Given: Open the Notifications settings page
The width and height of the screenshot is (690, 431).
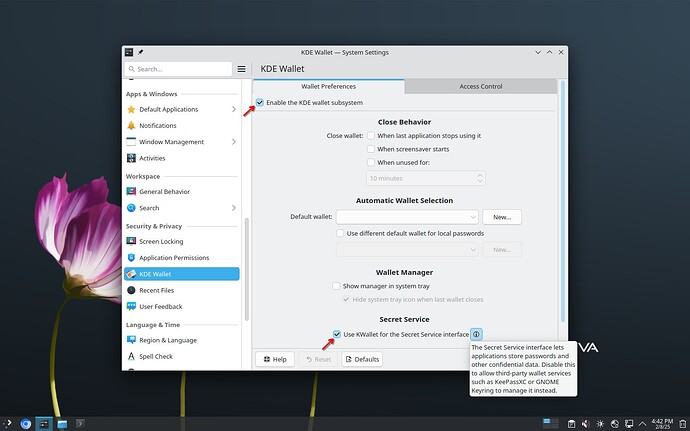Looking at the screenshot, I should pos(181,125).
